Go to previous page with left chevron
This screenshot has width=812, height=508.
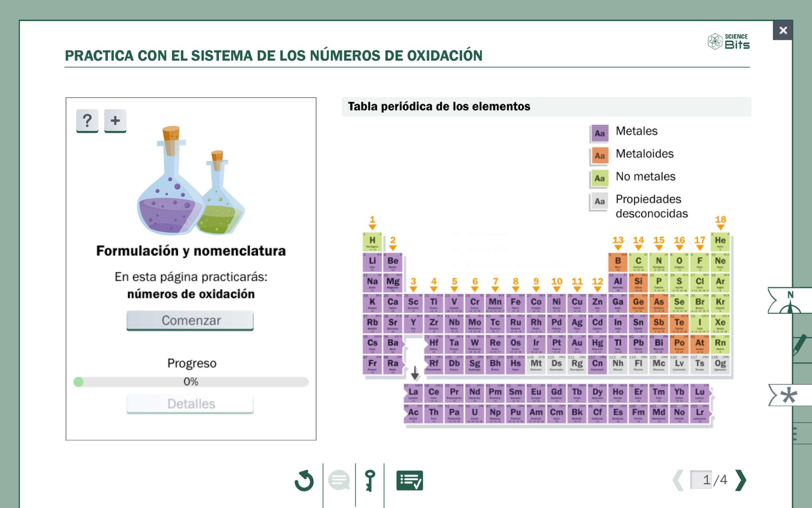click(678, 480)
